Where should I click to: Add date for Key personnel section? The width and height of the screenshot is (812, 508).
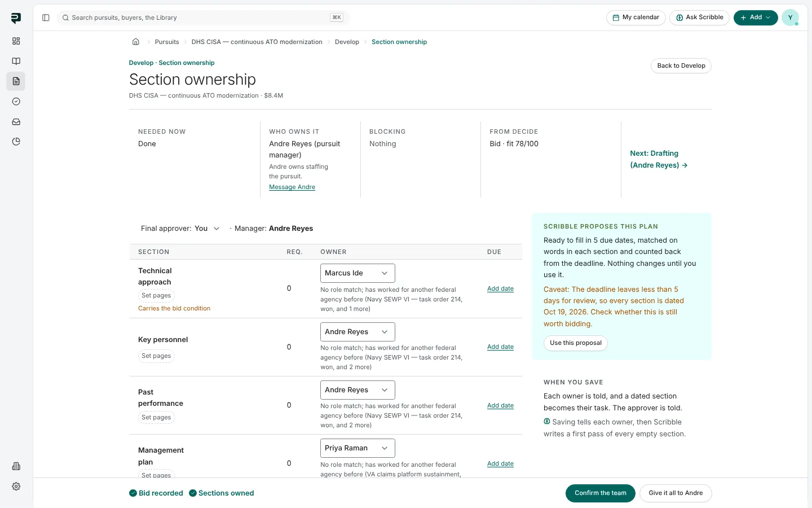500,347
